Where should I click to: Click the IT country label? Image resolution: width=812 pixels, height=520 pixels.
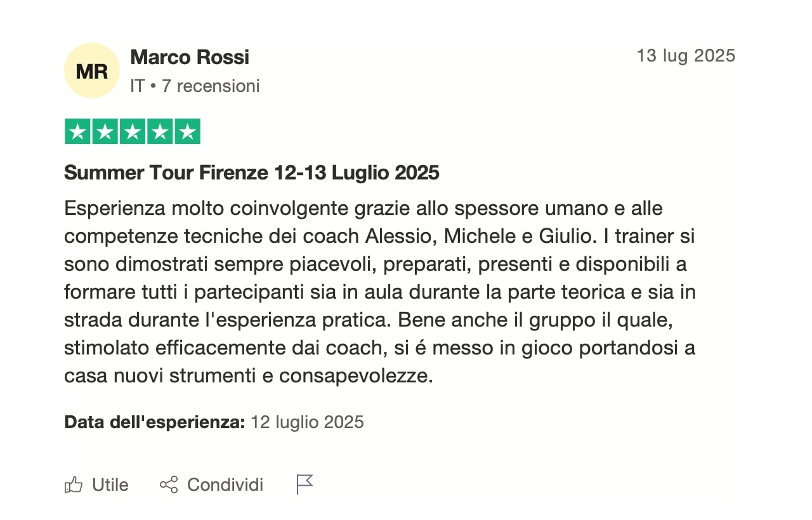138,86
